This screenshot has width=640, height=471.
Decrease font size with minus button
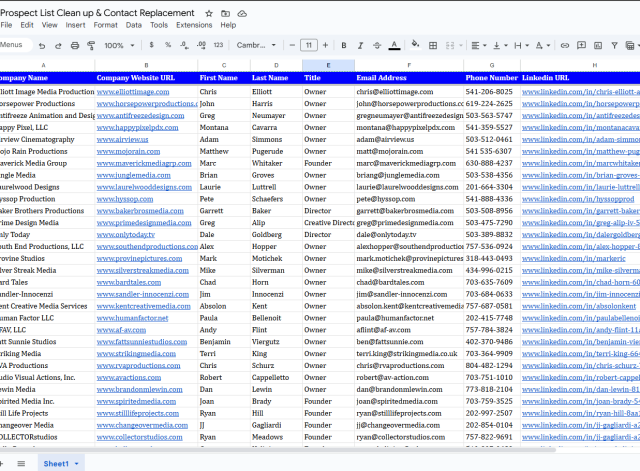[x=292, y=45]
